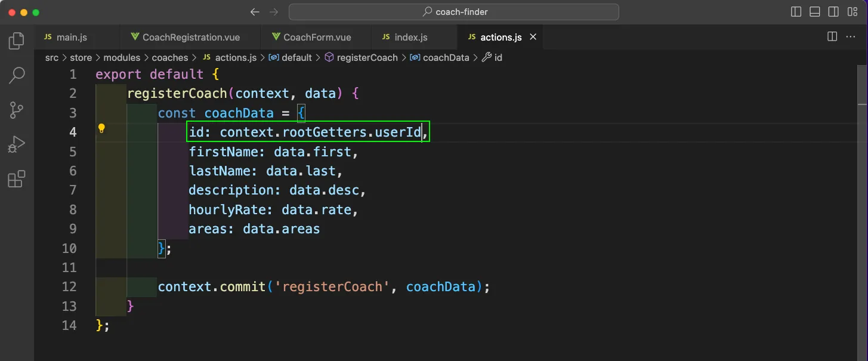The image size is (868, 361).
Task: Click the 'registerCoach' string on line 12
Action: (x=332, y=287)
